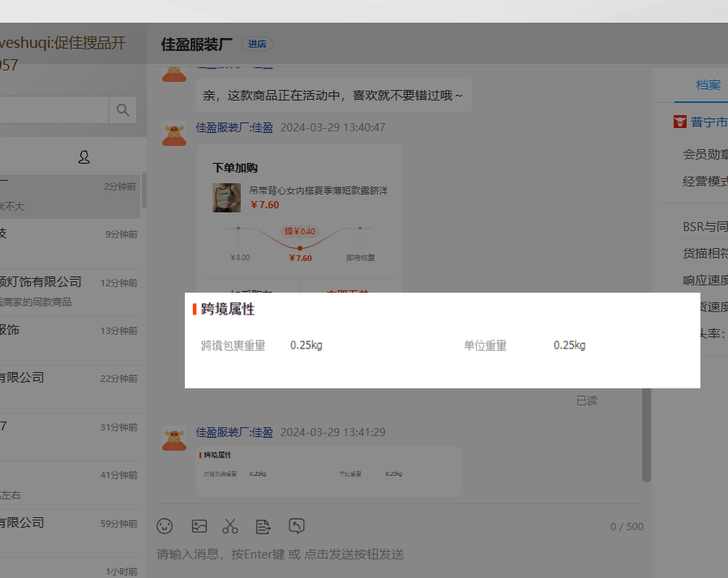728x578 pixels.
Task: Click the send image icon
Action: point(199,526)
